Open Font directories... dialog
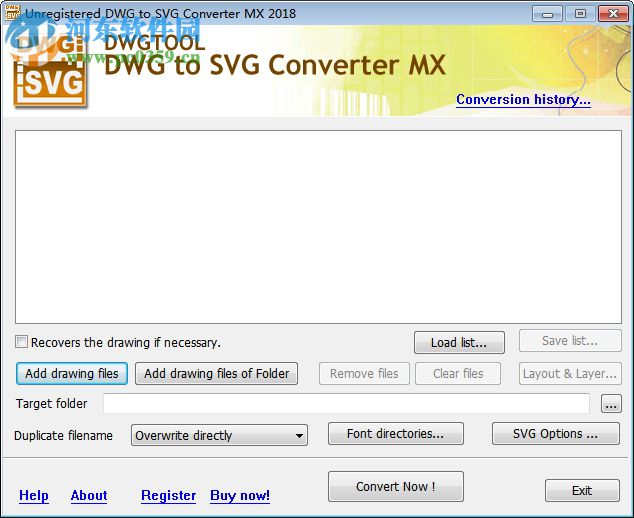This screenshot has height=518, width=634. pyautogui.click(x=396, y=433)
